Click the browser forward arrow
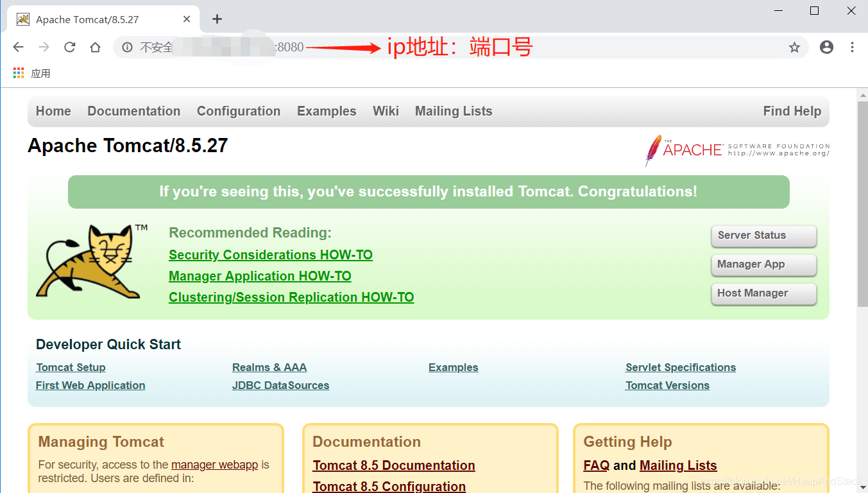Image resolution: width=868 pixels, height=493 pixels. [x=44, y=47]
